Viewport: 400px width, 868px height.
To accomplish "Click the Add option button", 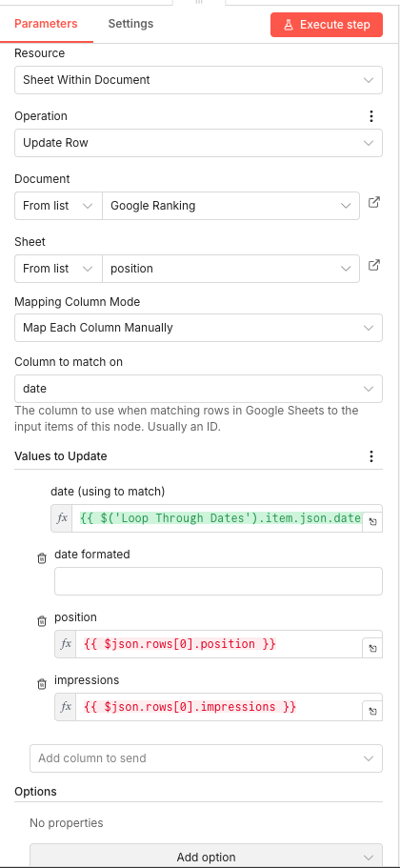I will pos(206,857).
